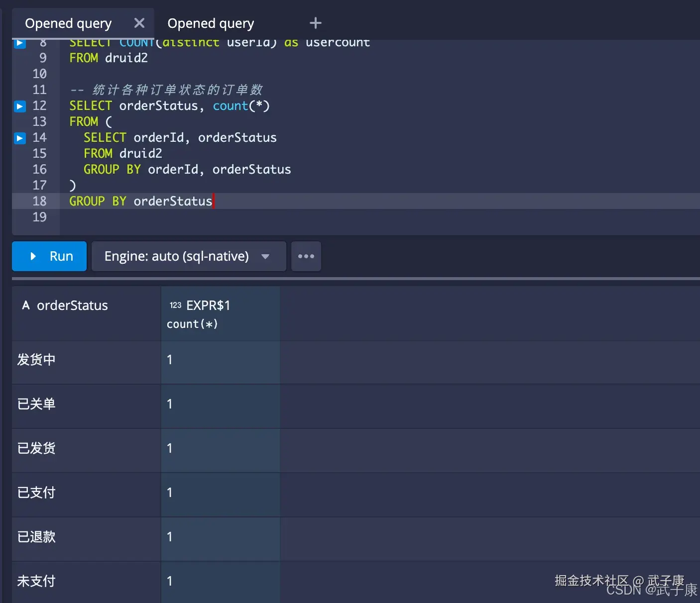Close the first Opened query tab
This screenshot has height=603, width=700.
point(139,23)
